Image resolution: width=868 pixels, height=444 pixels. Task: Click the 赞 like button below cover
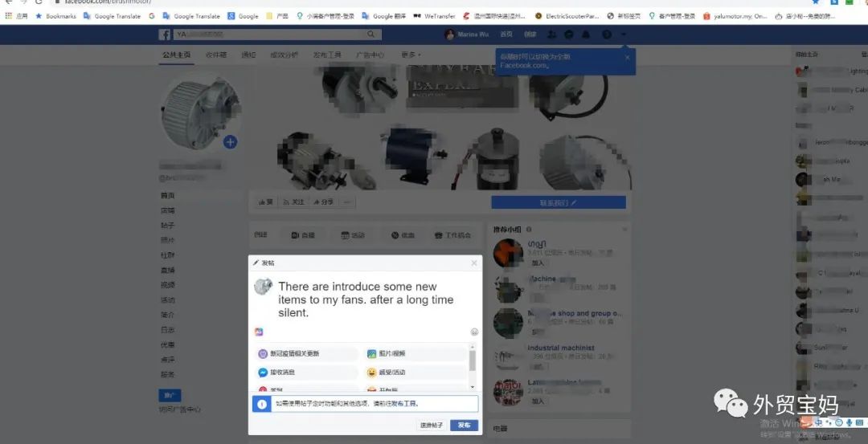click(x=265, y=202)
